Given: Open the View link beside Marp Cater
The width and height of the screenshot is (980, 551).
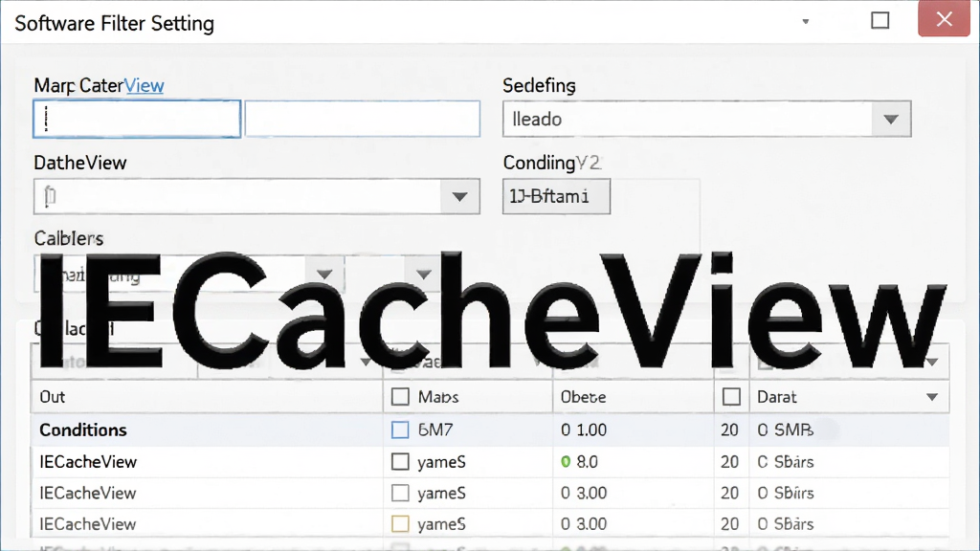Looking at the screenshot, I should point(145,85).
